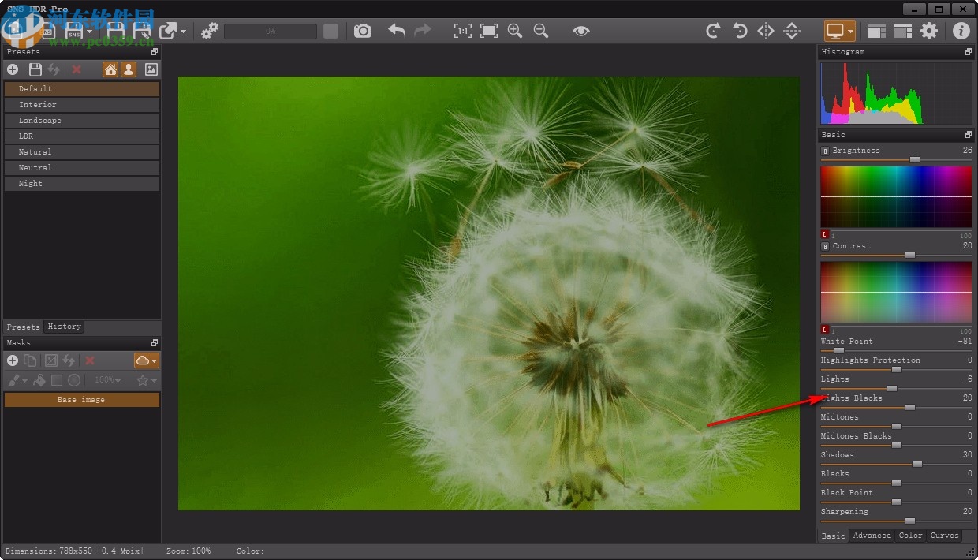978x560 pixels.
Task: Select the Night preset
Action: coord(82,183)
